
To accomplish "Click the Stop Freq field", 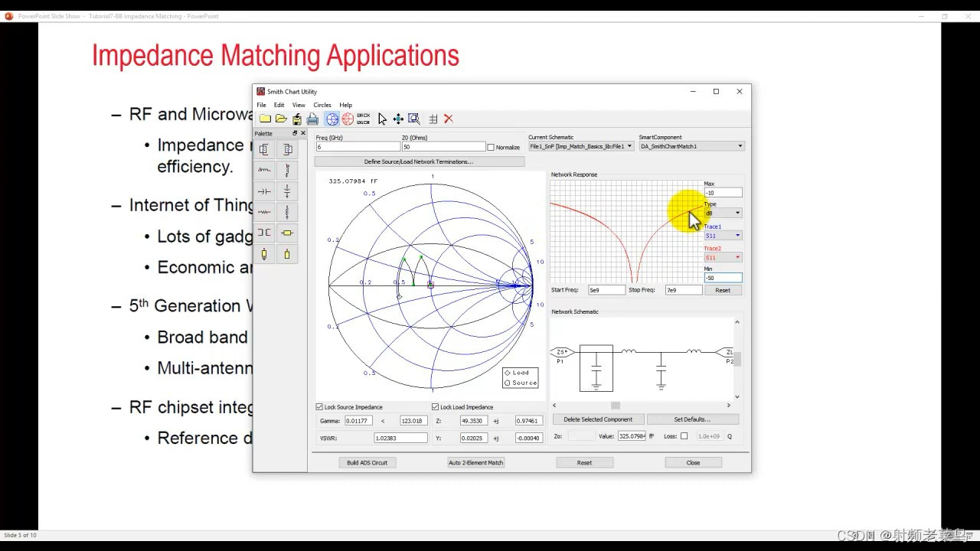I will point(683,290).
